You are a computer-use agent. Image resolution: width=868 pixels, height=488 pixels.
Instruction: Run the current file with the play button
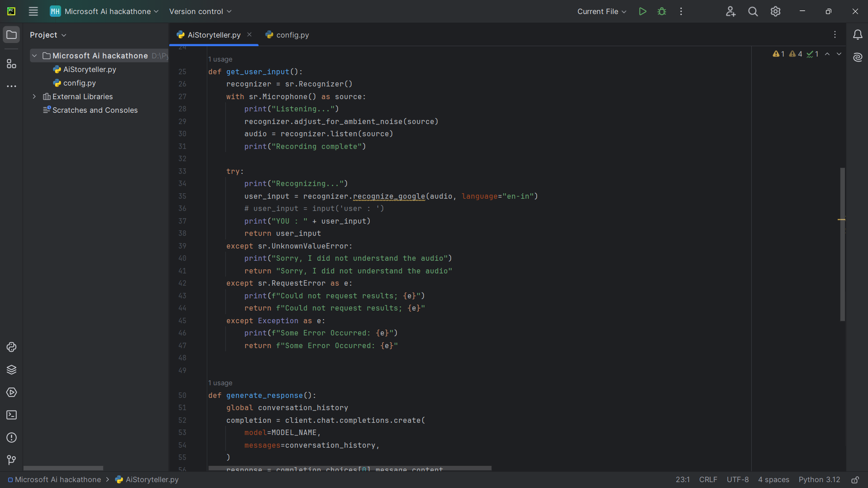tap(642, 11)
